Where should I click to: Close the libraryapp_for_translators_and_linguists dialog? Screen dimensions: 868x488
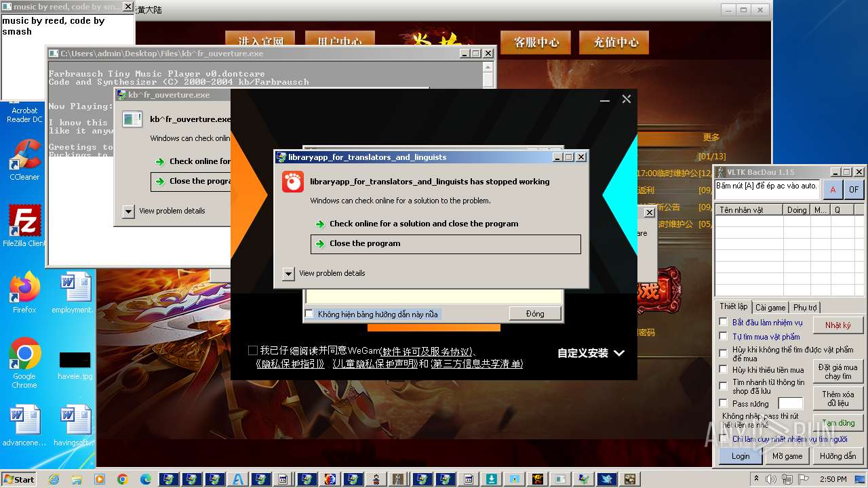click(581, 157)
